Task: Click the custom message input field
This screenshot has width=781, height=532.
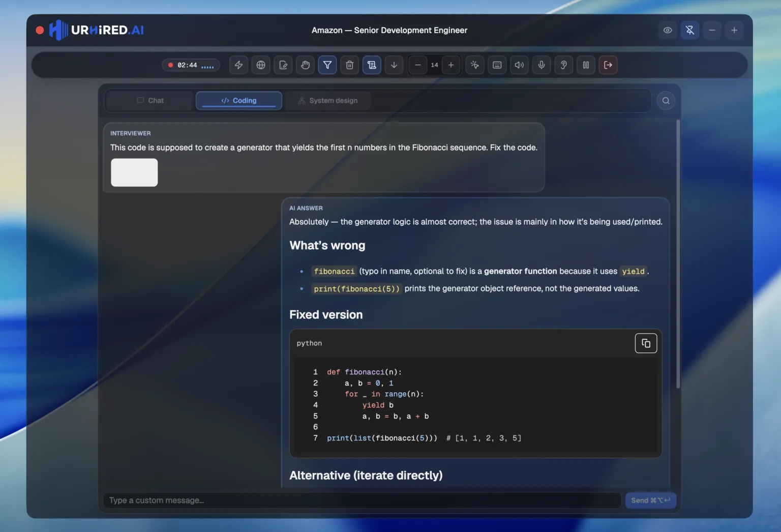Action: pos(362,500)
